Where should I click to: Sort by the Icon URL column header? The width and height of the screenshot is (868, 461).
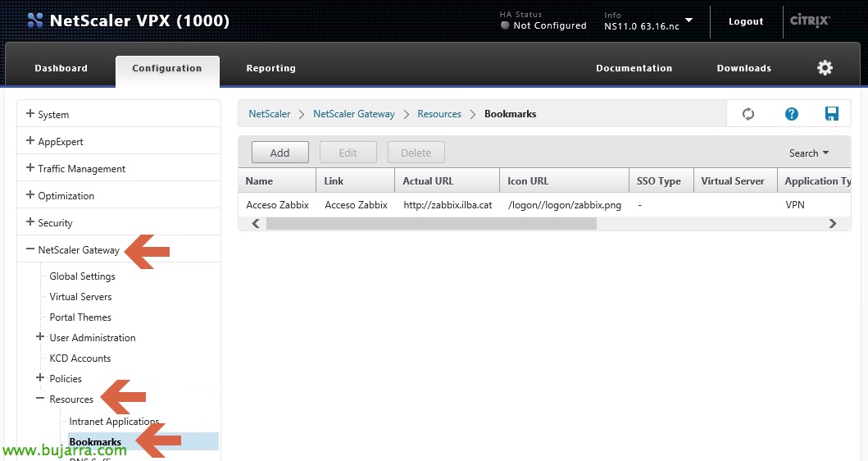point(564,180)
